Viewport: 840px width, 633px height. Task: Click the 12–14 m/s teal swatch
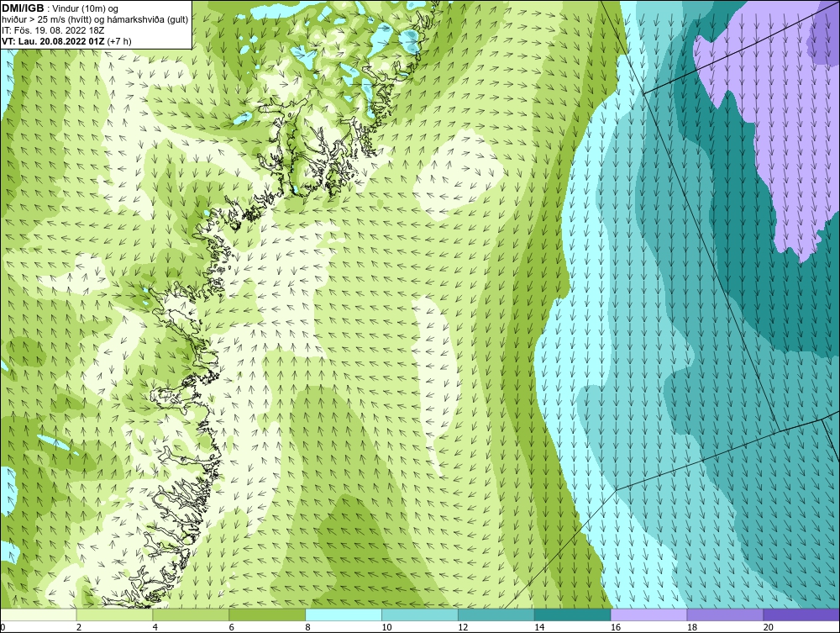click(x=496, y=615)
